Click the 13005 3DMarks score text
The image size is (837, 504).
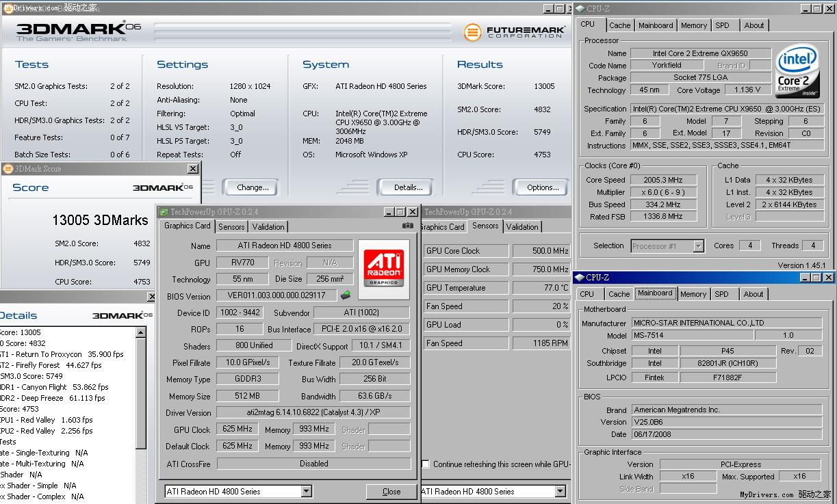pyautogui.click(x=100, y=220)
